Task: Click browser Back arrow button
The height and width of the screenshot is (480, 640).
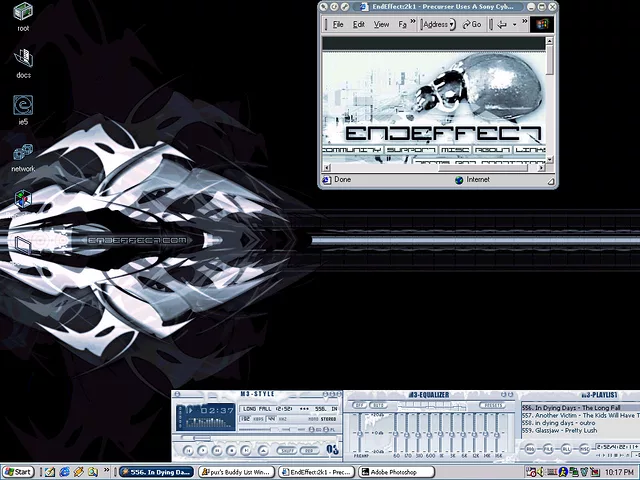Action: [502, 24]
